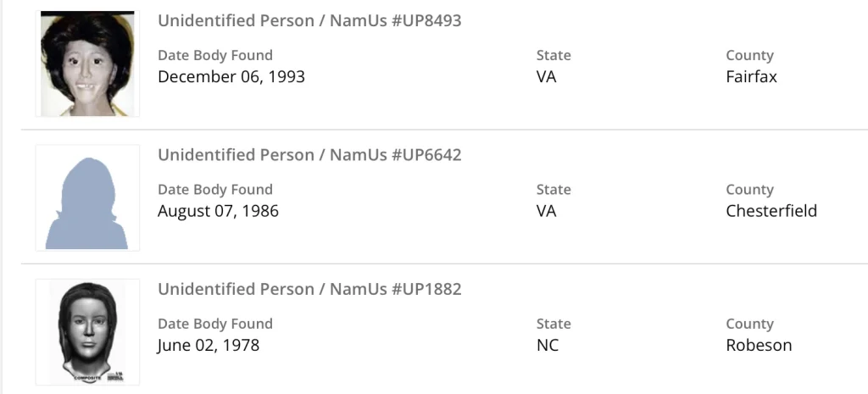This screenshot has height=394, width=868.
Task: Click the date August 07, 1986
Action: (218, 211)
